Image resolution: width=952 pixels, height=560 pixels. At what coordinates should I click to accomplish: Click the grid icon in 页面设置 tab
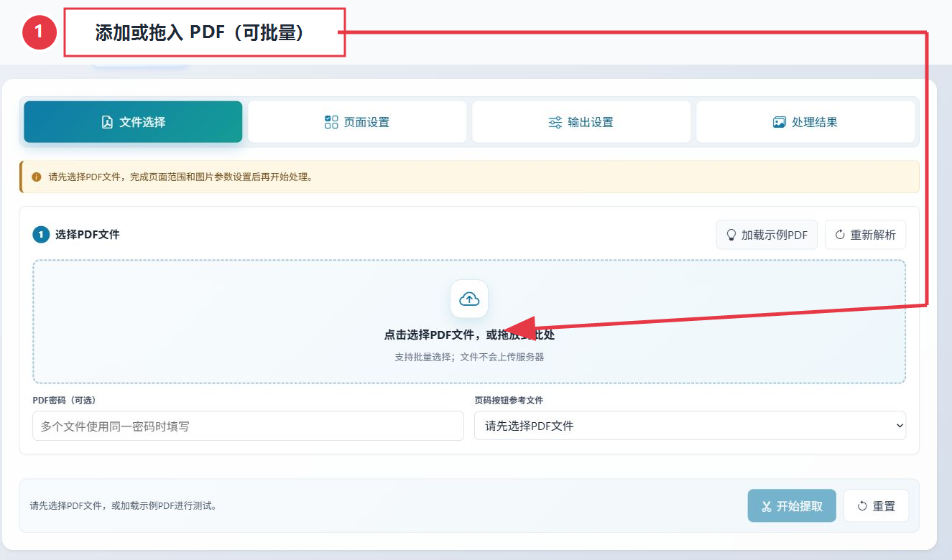[x=331, y=122]
